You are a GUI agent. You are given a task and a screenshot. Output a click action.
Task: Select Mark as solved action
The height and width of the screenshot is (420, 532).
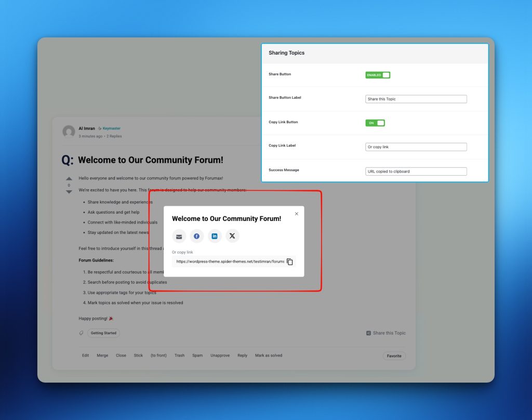click(x=269, y=356)
